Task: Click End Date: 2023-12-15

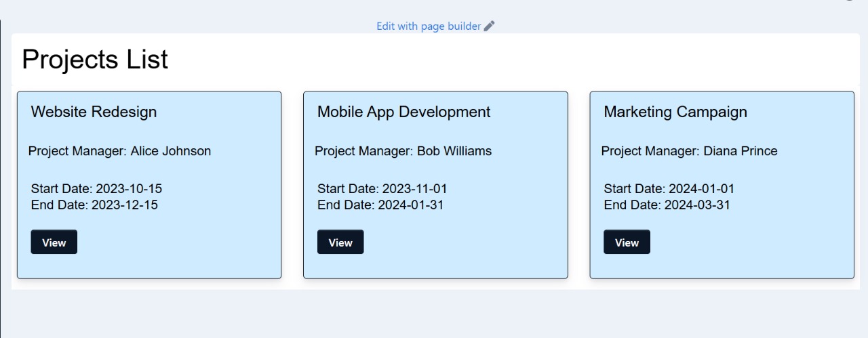Action: coord(94,205)
